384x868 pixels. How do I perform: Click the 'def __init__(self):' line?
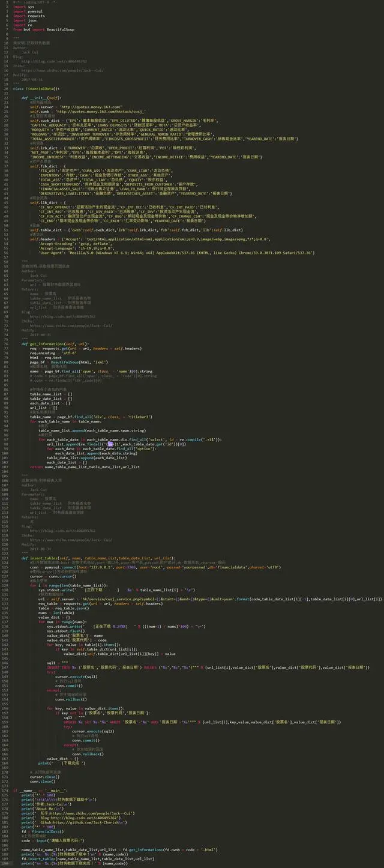[42, 97]
